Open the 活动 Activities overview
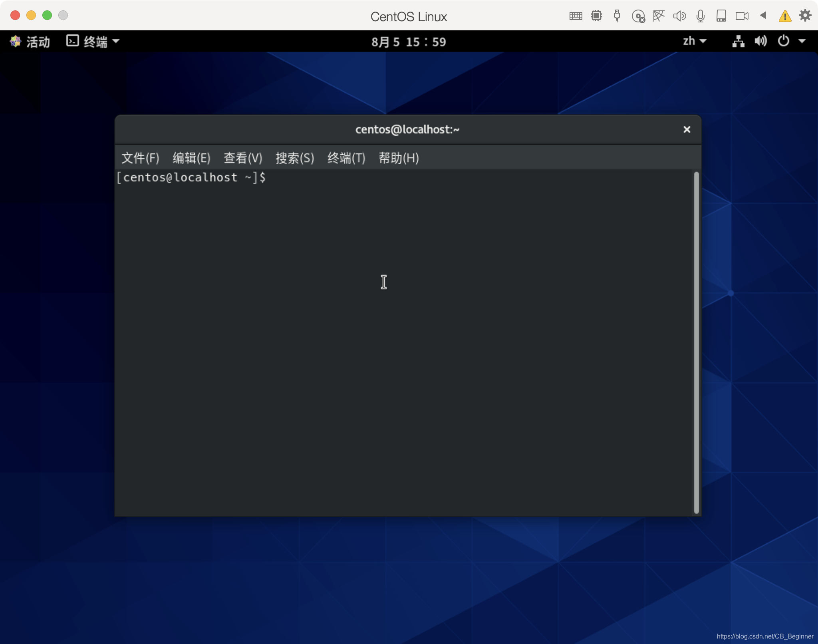 click(x=30, y=42)
